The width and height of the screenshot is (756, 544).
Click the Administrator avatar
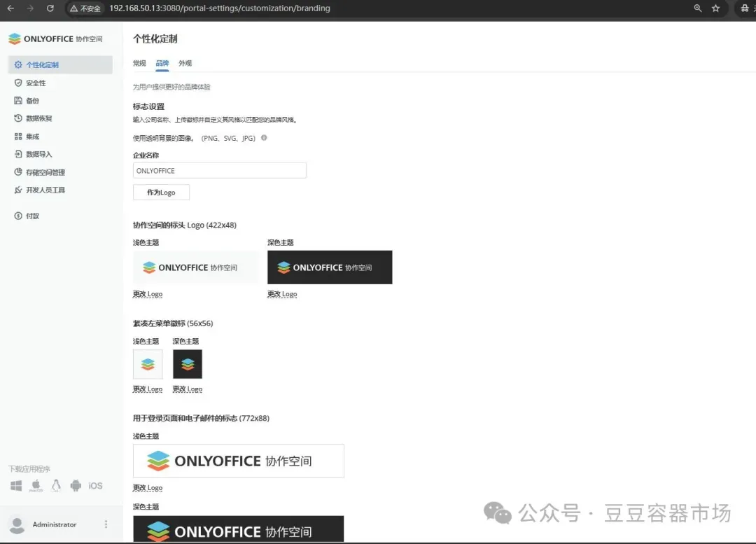[17, 524]
